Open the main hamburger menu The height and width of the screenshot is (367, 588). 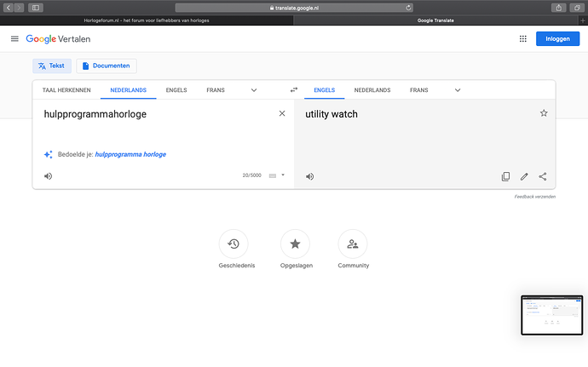[14, 38]
